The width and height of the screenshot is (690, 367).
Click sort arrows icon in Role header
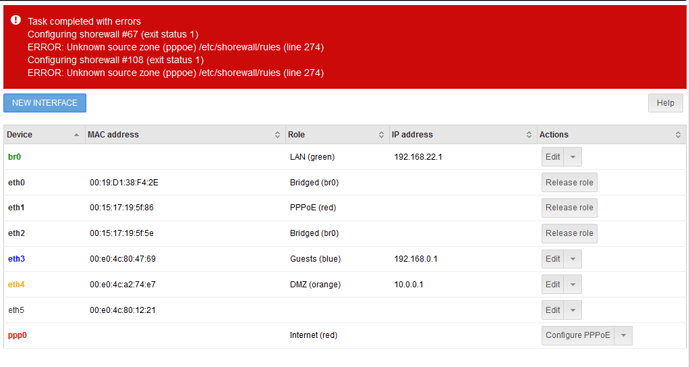click(x=381, y=135)
